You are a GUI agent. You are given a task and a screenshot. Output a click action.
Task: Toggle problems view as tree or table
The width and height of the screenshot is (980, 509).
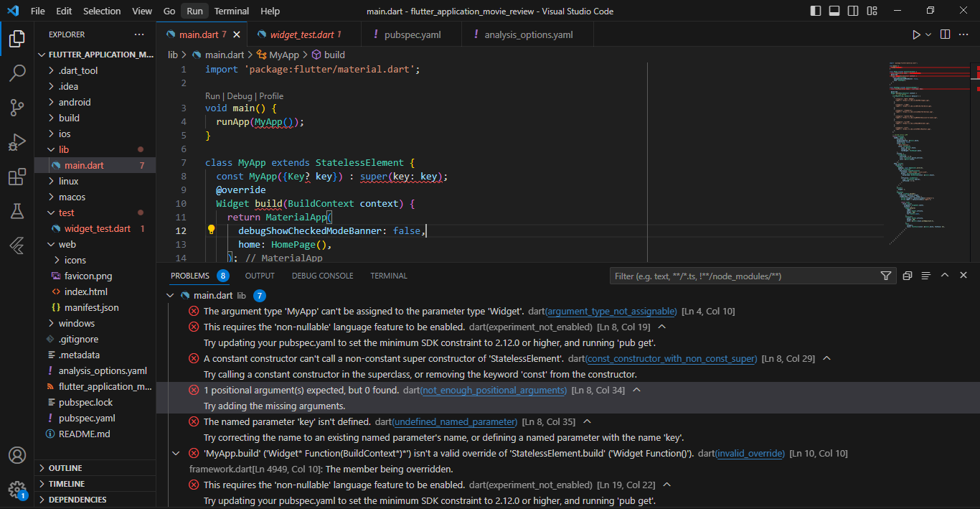(x=926, y=276)
